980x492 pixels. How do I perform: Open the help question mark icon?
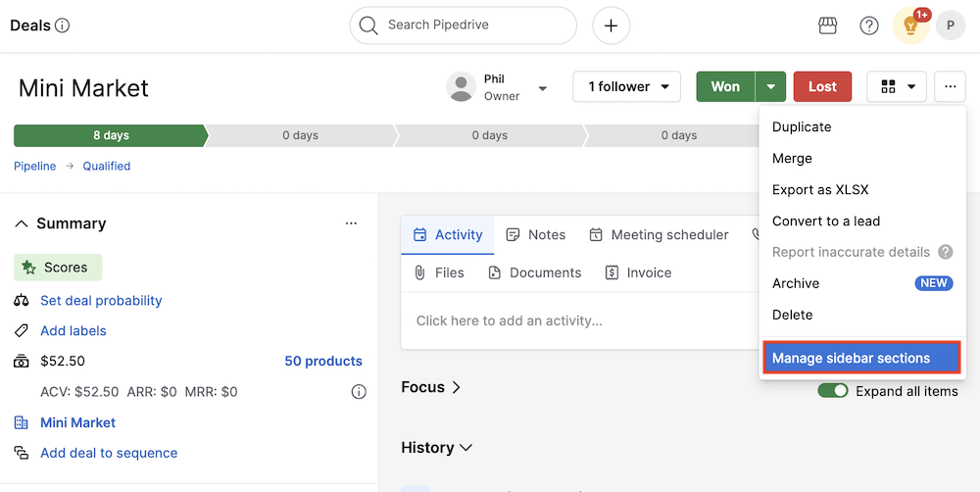coord(869,25)
